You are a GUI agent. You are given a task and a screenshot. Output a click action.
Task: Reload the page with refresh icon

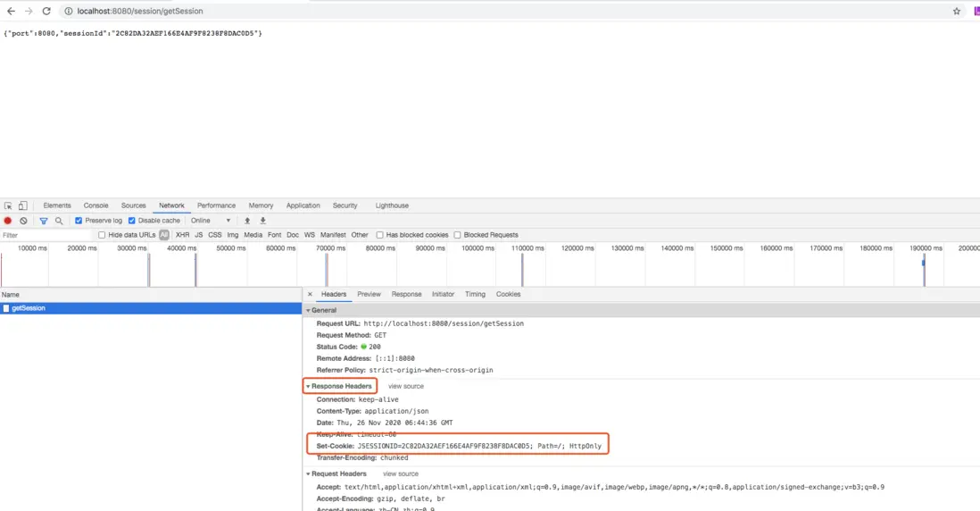(x=46, y=12)
